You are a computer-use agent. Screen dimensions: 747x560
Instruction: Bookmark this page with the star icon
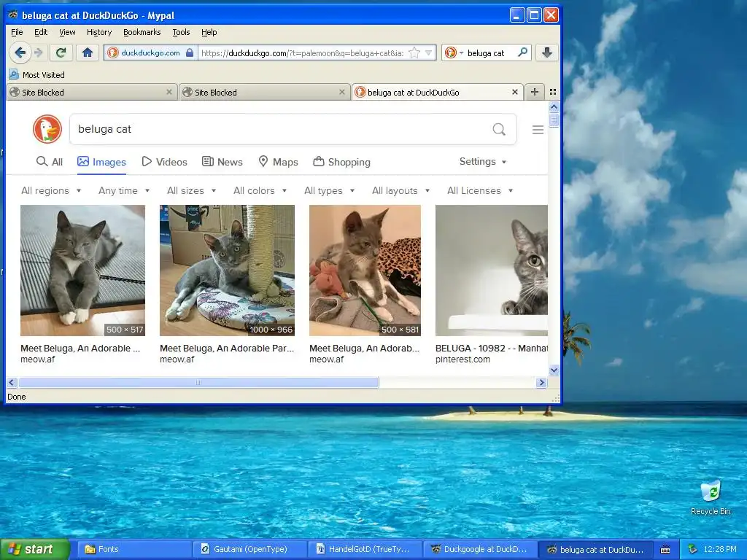(414, 52)
